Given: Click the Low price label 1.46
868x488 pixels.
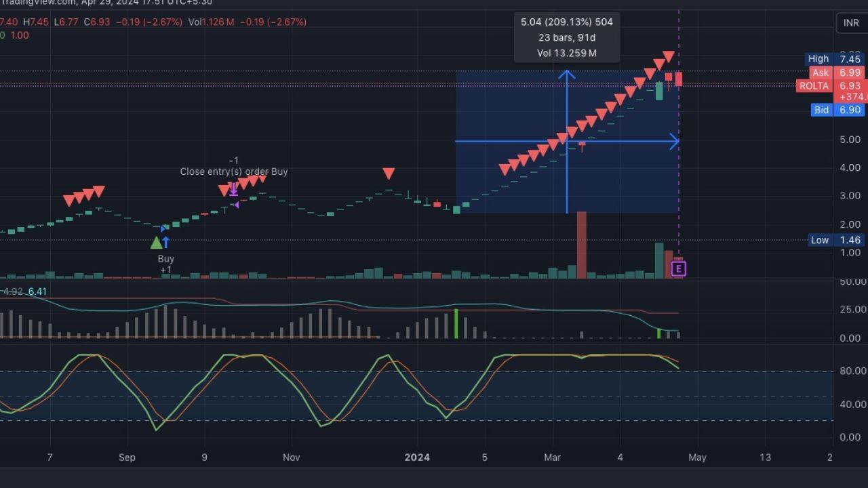Looking at the screenshot, I should 837,240.
